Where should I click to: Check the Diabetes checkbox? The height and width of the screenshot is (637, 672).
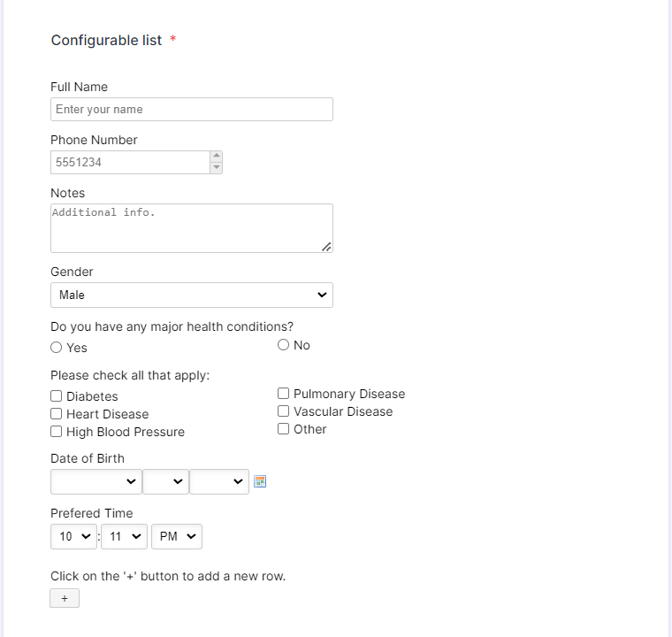coord(57,396)
